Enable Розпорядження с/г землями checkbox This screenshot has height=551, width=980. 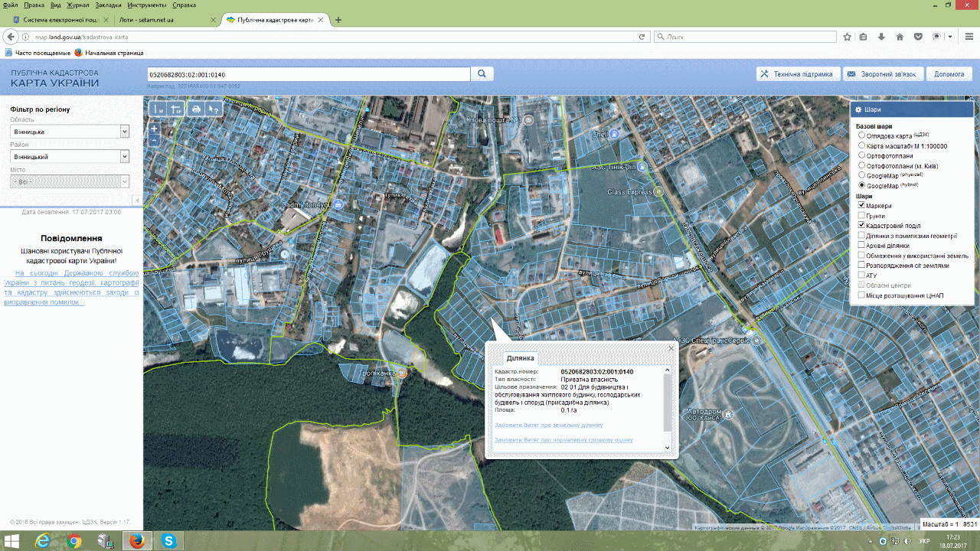pos(862,266)
